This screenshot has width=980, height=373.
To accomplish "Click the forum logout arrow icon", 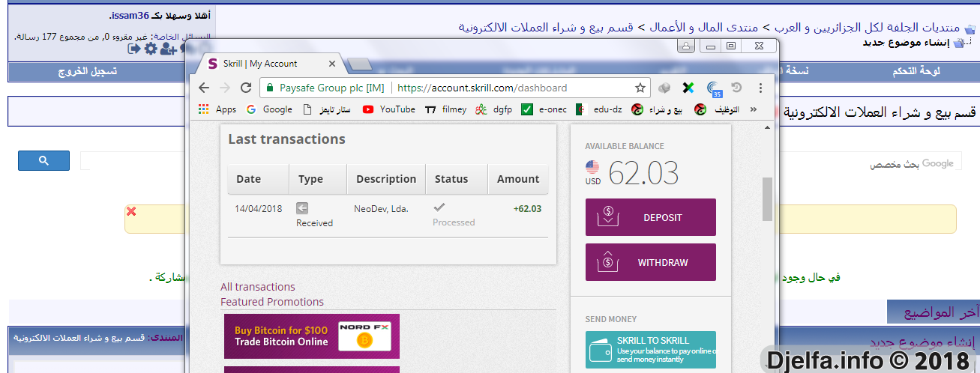I will click(134, 49).
